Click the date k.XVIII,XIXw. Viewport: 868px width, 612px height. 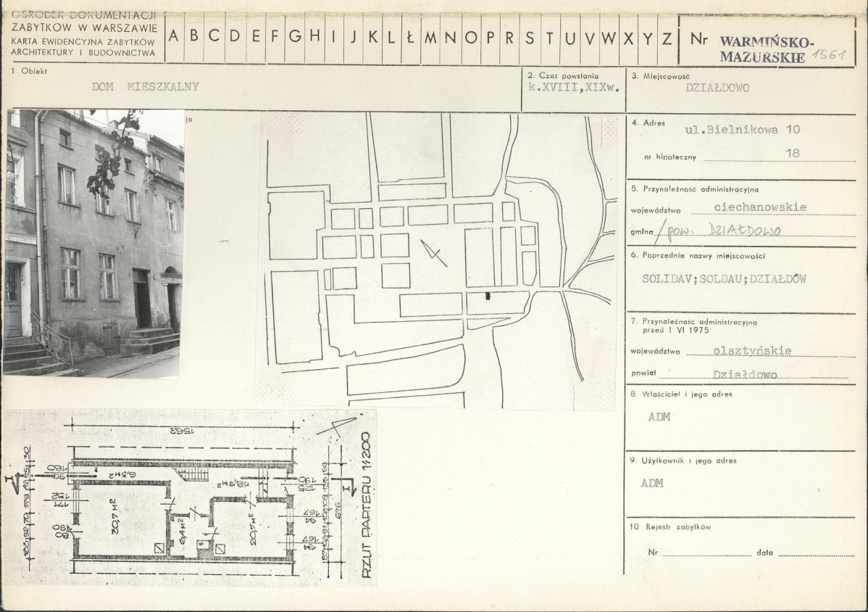(x=574, y=88)
